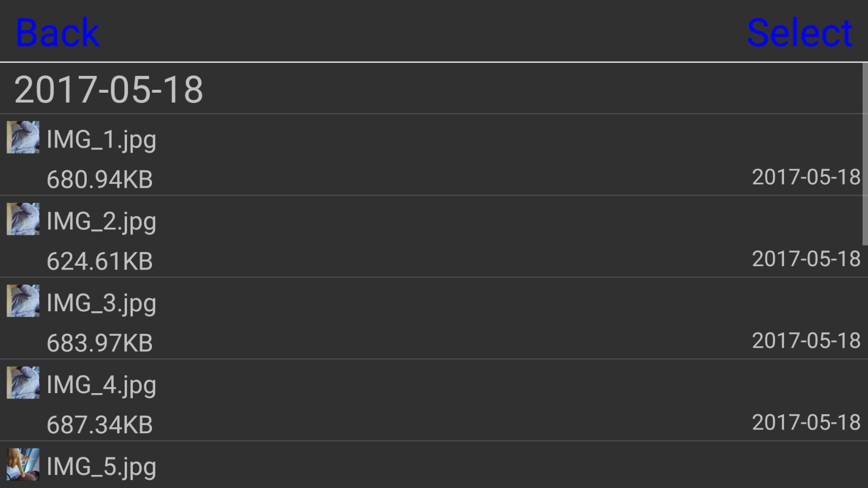Viewport: 868px width, 488px height.
Task: Select the IMG_4.jpg file name
Action: 101,386
